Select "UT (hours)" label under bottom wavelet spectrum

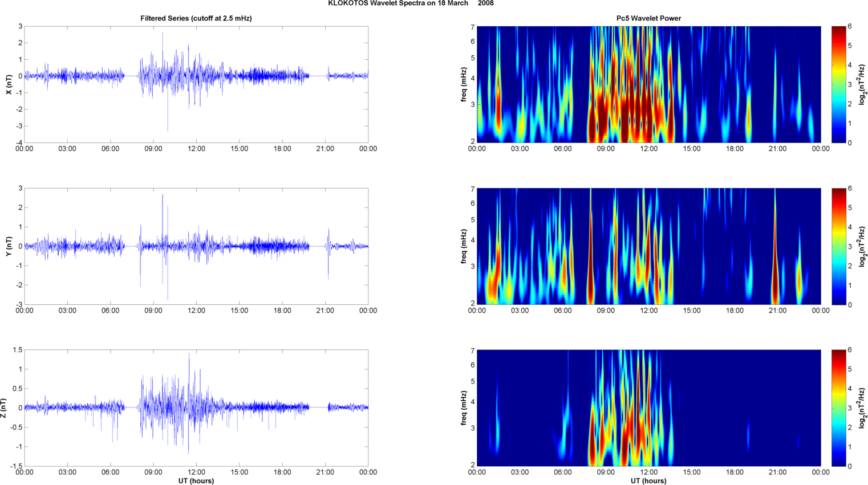[648, 481]
